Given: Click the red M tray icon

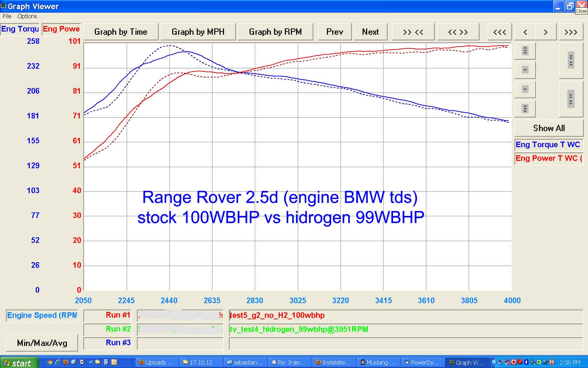Looking at the screenshot, I should point(552,362).
